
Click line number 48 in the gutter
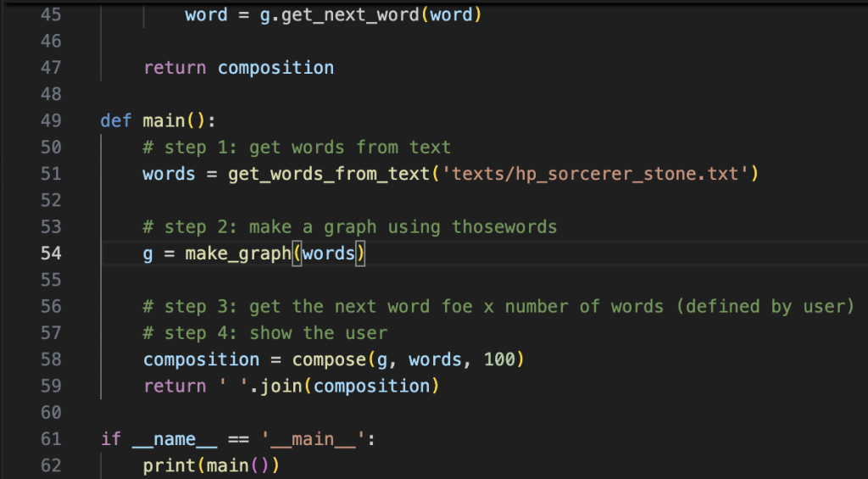coord(51,95)
